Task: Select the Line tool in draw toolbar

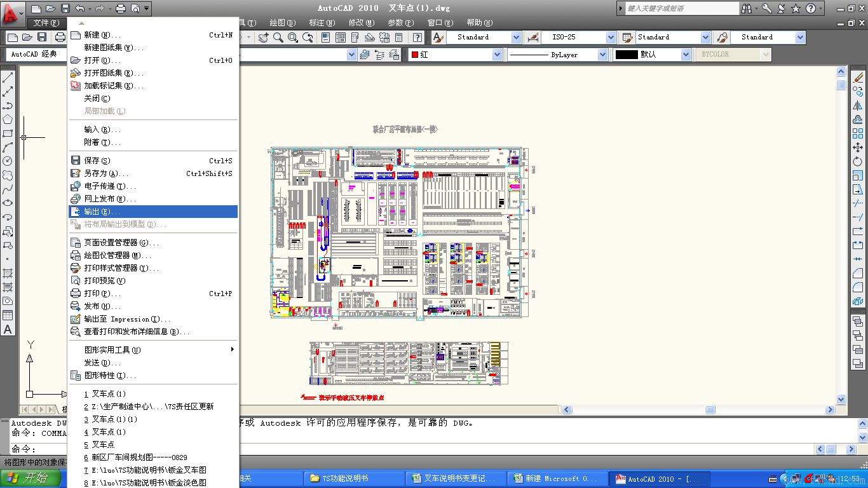Action: (8, 78)
